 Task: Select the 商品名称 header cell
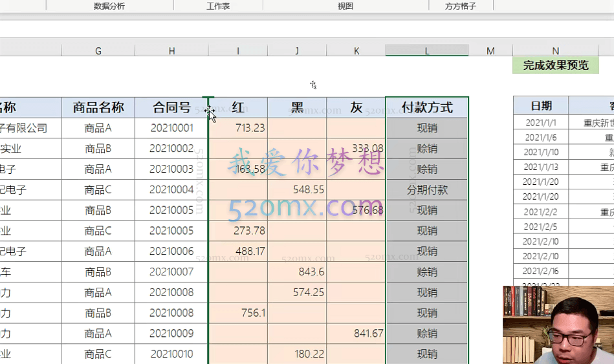point(98,107)
